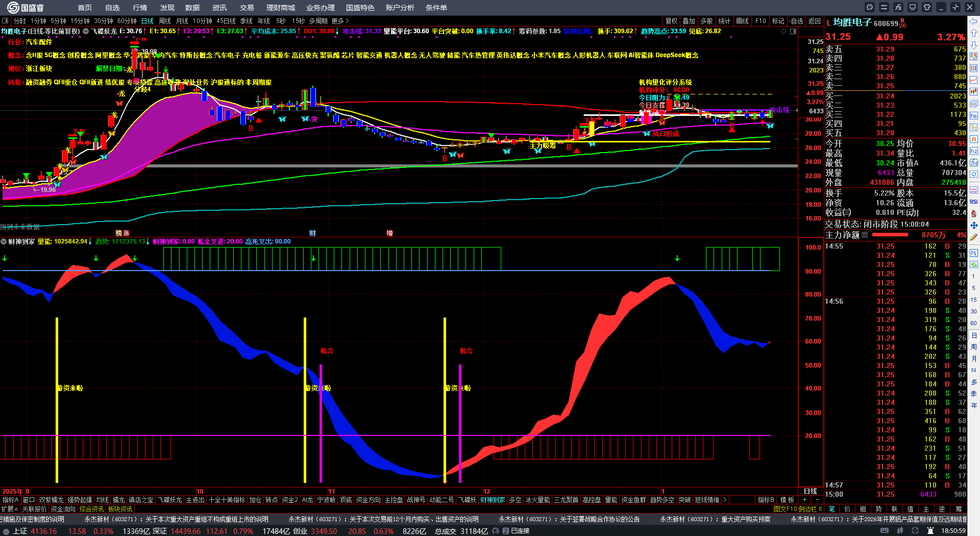
Task: Open 永杰新材 重大资产购买预案 news headline
Action: [715, 519]
